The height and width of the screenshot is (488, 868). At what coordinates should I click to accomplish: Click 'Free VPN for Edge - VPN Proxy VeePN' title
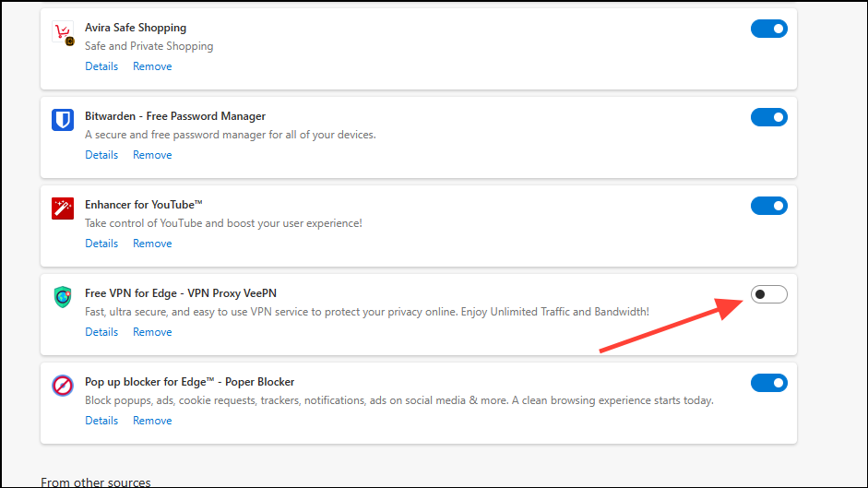point(181,293)
